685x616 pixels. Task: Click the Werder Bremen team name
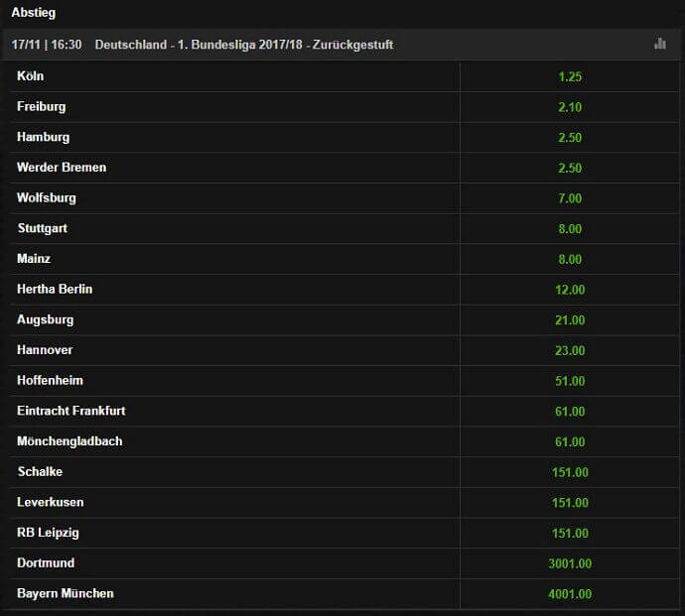pyautogui.click(x=62, y=168)
